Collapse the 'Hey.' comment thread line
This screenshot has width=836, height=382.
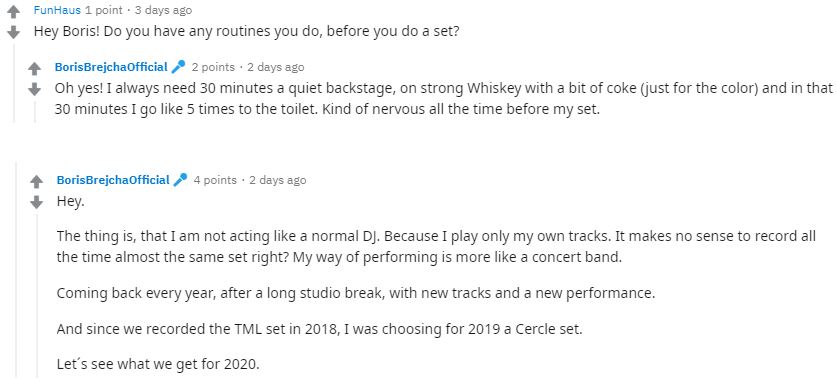click(x=37, y=296)
